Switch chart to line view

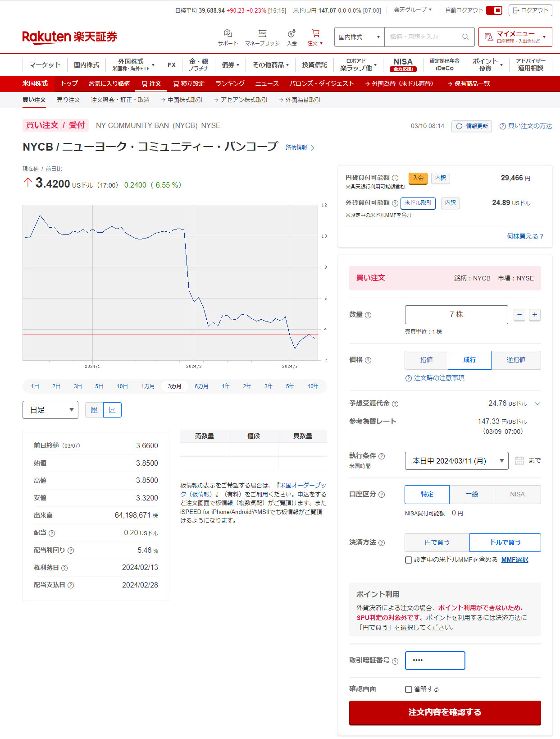pyautogui.click(x=112, y=410)
